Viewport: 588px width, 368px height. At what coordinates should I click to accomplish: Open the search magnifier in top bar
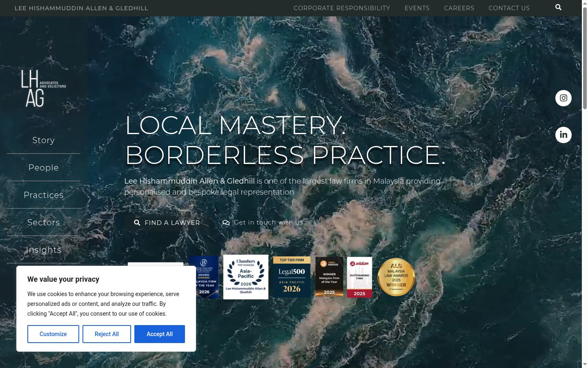(558, 7)
